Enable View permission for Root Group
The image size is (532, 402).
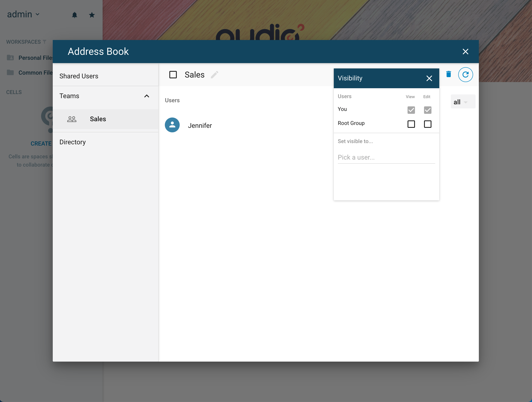[411, 124]
